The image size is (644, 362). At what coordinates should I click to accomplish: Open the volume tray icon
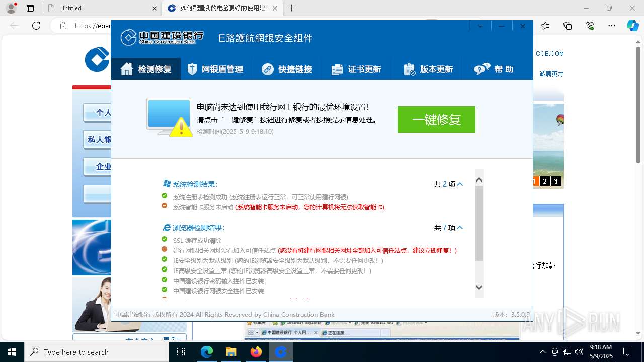tap(579, 352)
